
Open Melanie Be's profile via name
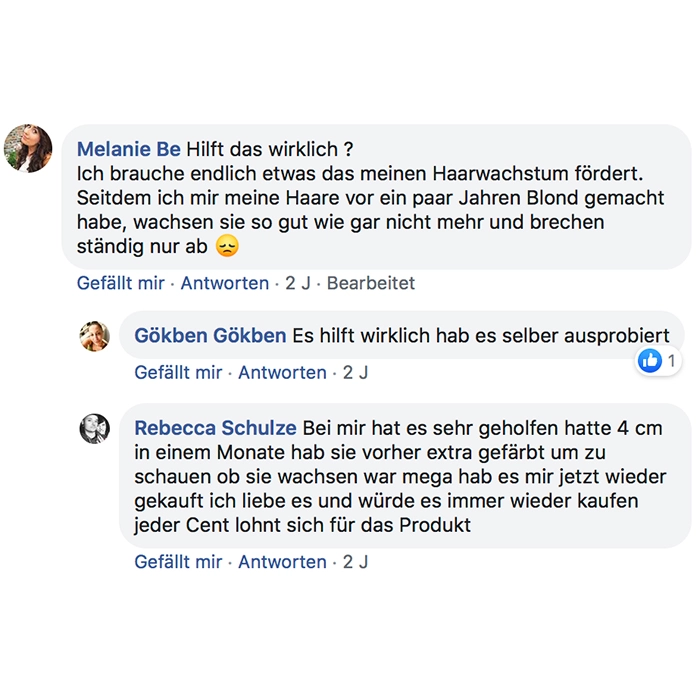(x=129, y=150)
